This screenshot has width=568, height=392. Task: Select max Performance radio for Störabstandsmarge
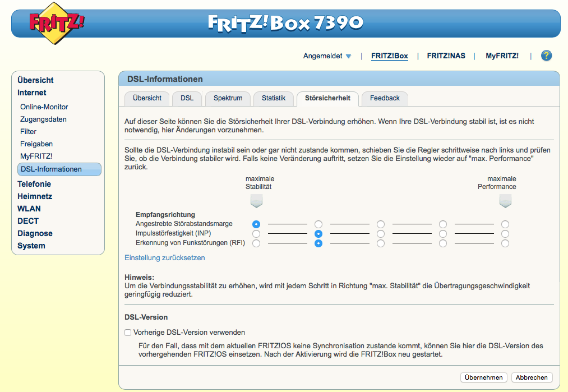point(505,224)
